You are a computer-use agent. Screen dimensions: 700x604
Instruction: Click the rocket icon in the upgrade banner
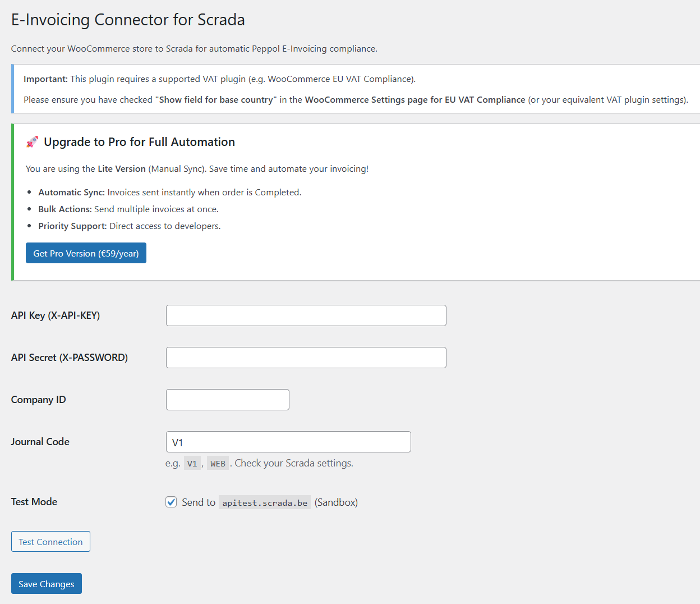click(x=32, y=141)
